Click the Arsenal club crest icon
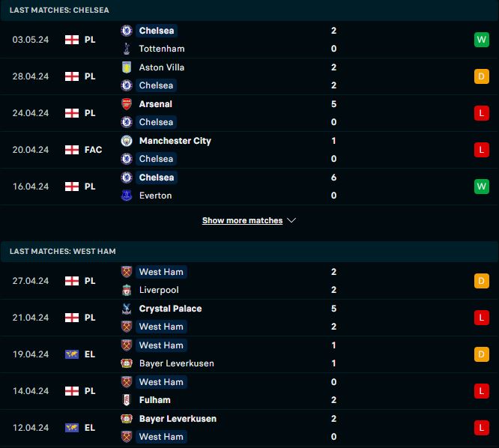The width and height of the screenshot is (499, 448). [127, 104]
